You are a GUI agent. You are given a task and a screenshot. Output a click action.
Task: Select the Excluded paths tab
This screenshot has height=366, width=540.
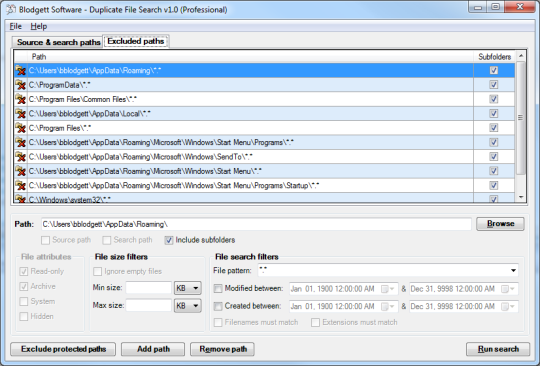(x=136, y=41)
